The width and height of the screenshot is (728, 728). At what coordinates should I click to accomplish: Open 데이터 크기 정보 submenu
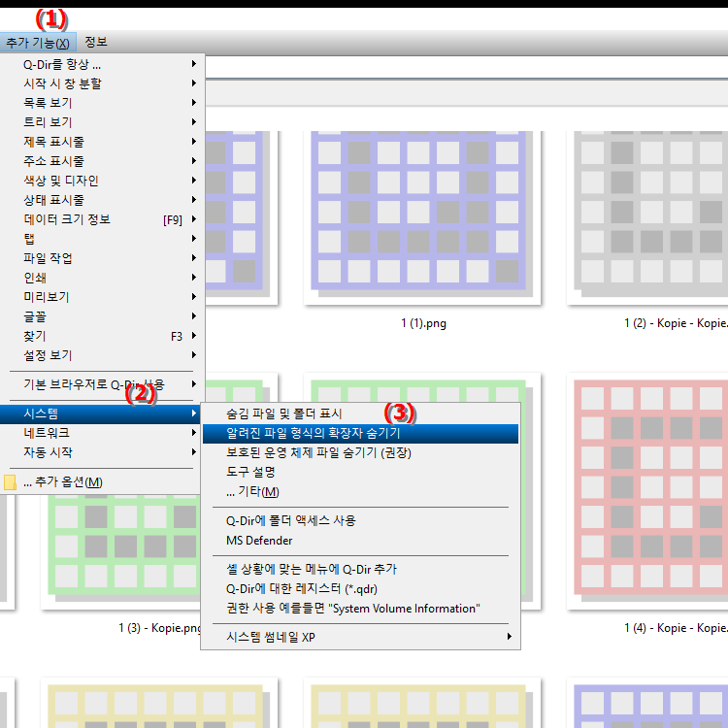102,219
